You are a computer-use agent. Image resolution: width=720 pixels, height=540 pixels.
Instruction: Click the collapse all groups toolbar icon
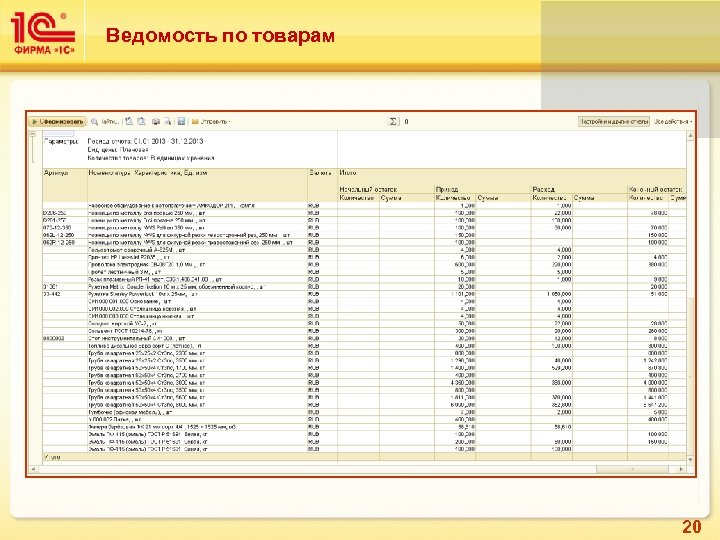pos(141,122)
